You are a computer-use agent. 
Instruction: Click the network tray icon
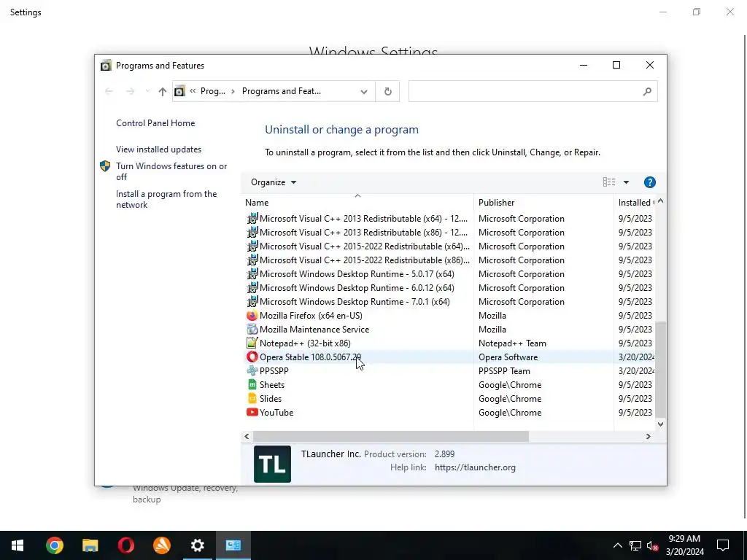[635, 545]
